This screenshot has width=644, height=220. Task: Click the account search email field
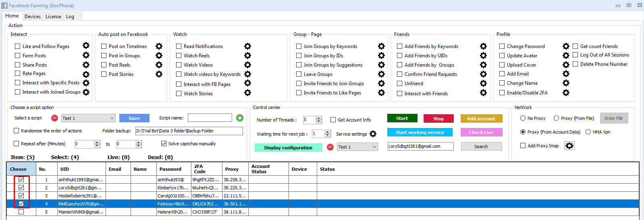point(420,146)
